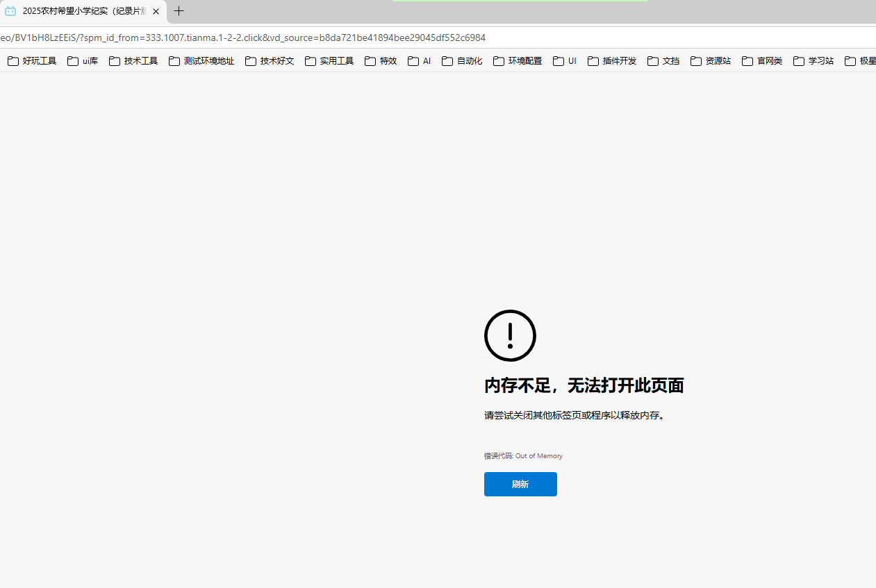Open the 技术好文 bookmarks folder

270,61
